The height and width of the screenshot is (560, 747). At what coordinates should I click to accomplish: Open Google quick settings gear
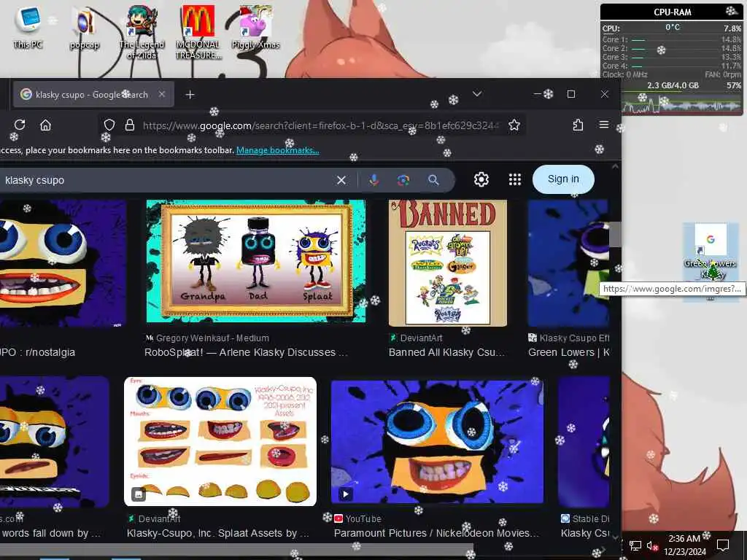tap(481, 179)
